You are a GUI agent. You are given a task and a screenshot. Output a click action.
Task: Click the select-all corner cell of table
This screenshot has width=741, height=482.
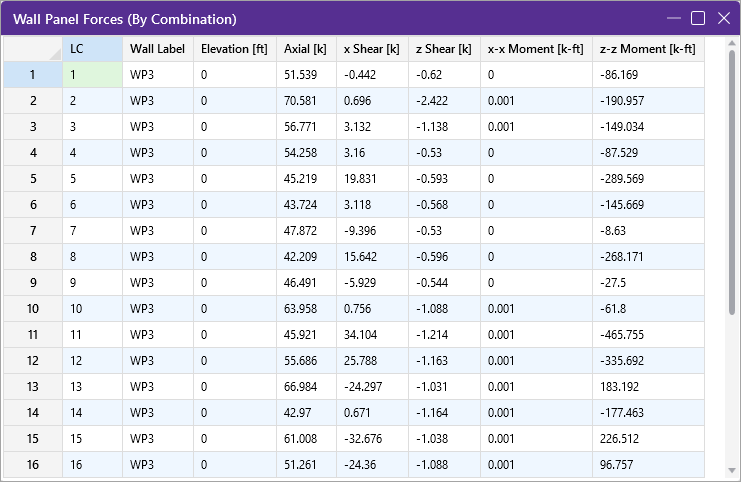click(32, 49)
